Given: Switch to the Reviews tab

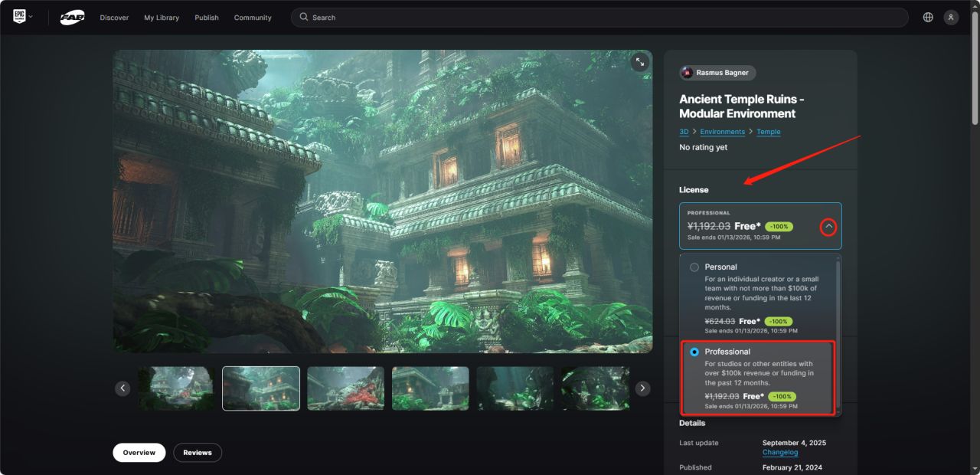Looking at the screenshot, I should (198, 453).
